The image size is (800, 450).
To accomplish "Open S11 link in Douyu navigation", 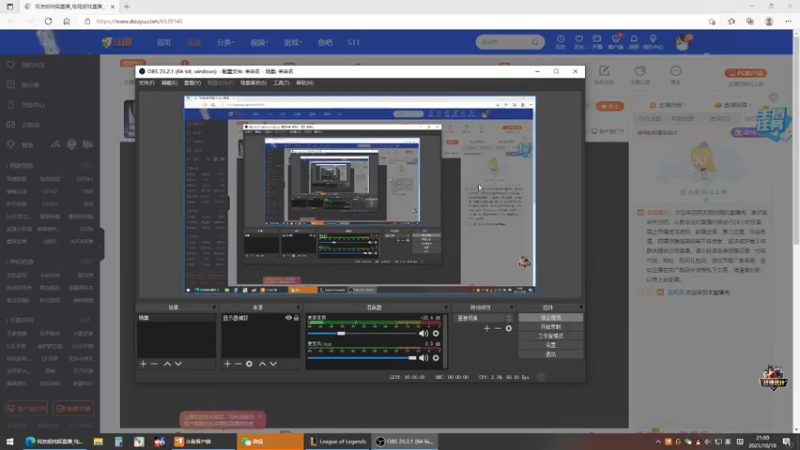I will (x=354, y=42).
